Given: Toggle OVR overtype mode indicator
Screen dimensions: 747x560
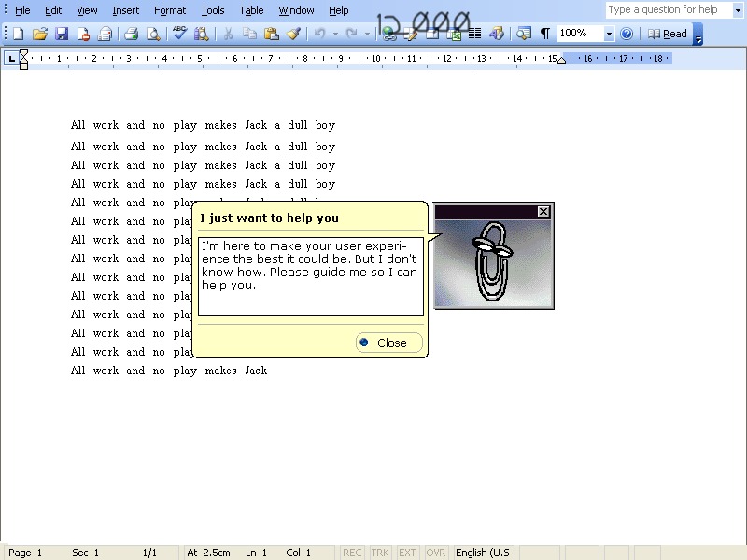Looking at the screenshot, I should coord(435,553).
